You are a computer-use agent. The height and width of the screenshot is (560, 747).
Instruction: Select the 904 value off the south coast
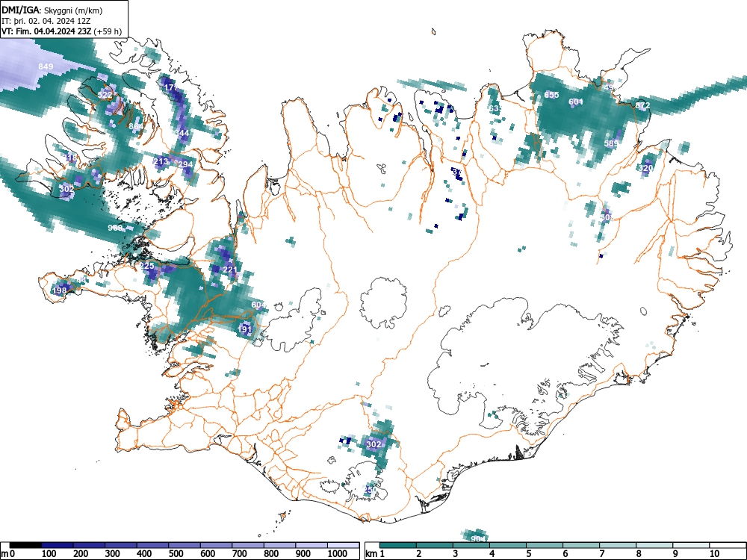(478, 538)
